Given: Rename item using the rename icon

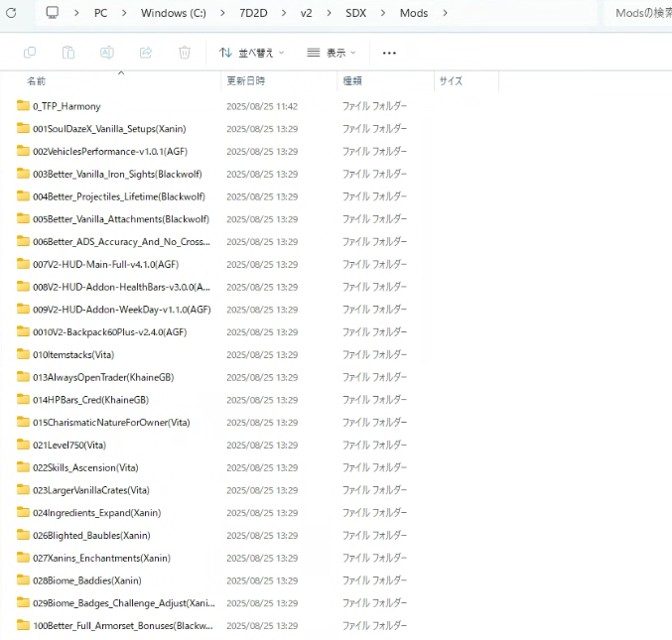Looking at the screenshot, I should pos(107,53).
